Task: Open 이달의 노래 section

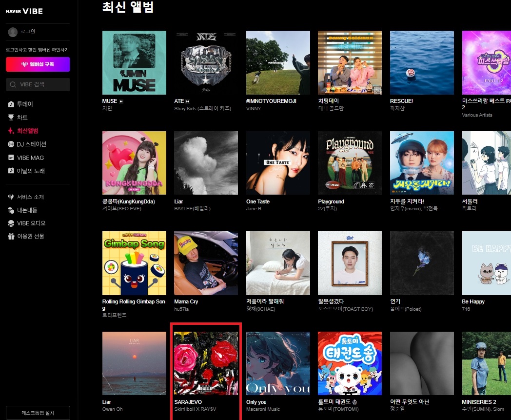Action: point(31,171)
